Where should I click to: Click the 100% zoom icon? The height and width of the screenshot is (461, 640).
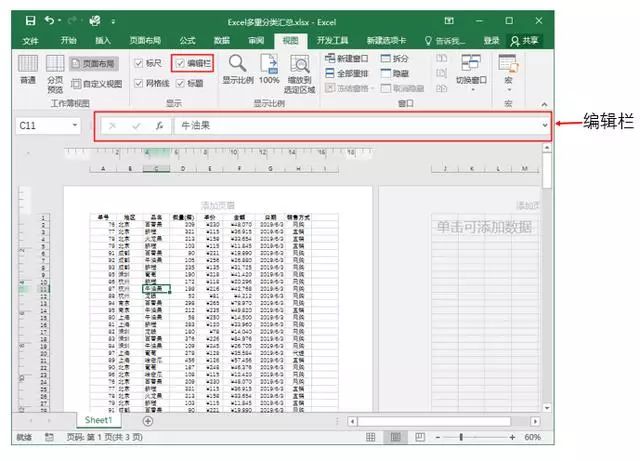[269, 69]
